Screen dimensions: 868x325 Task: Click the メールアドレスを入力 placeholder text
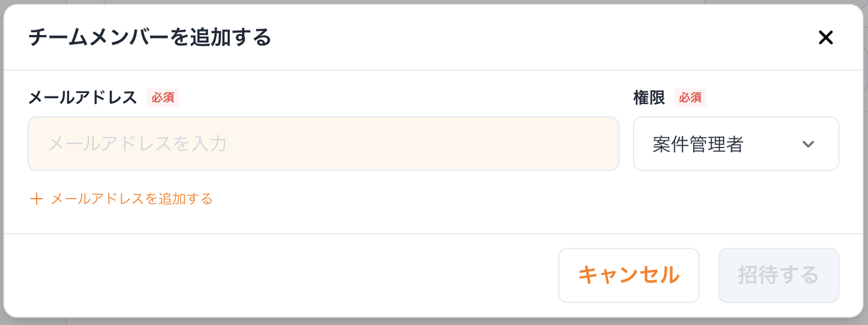(x=137, y=144)
